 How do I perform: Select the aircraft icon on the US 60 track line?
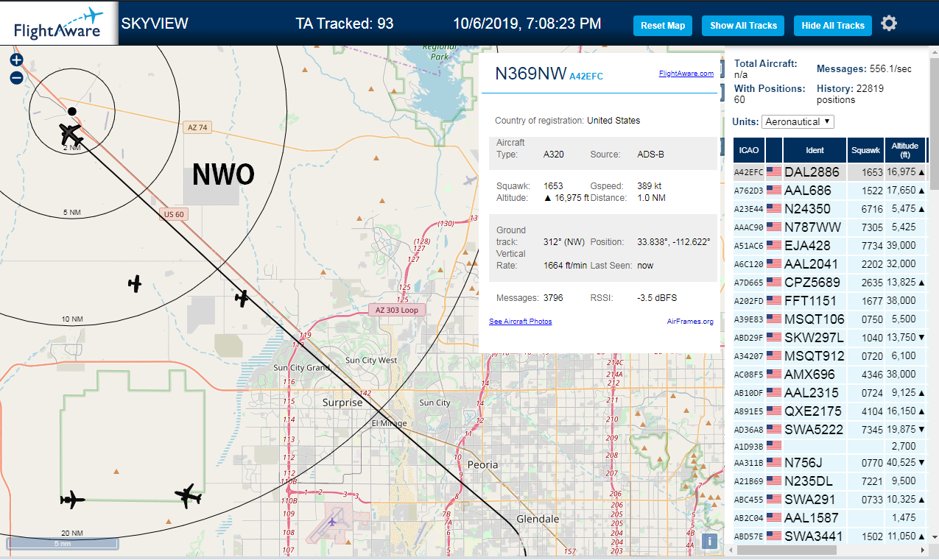click(x=242, y=298)
